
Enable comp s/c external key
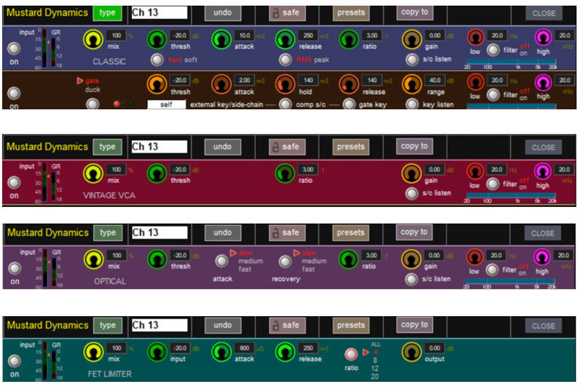point(285,104)
